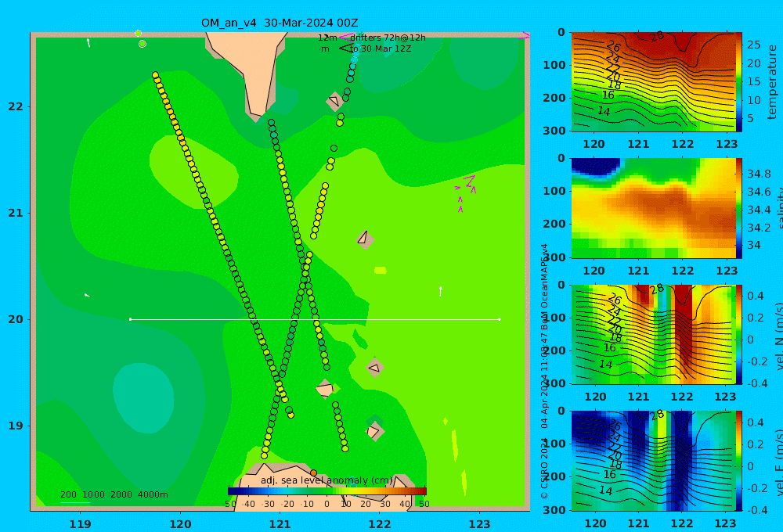This screenshot has height=532, width=783.
Task: Click the vel. N (m/s) colorbar
Action: [739, 334]
